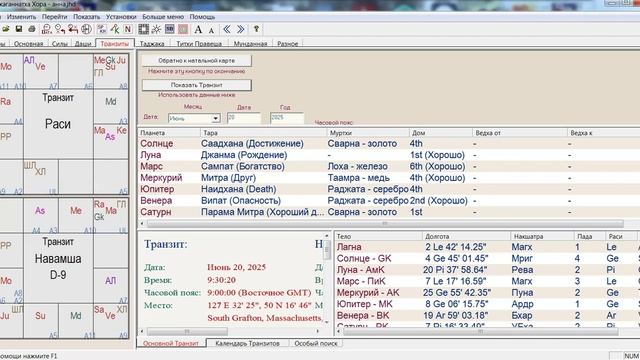Click the small A font icon
This screenshot has height=360, width=640.
point(211,30)
